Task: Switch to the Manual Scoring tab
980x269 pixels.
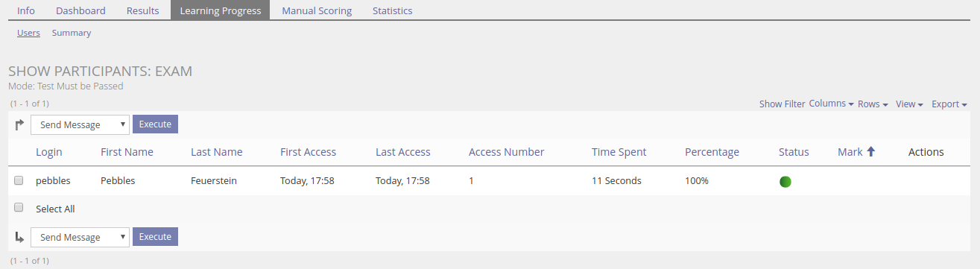Action: pyautogui.click(x=317, y=10)
